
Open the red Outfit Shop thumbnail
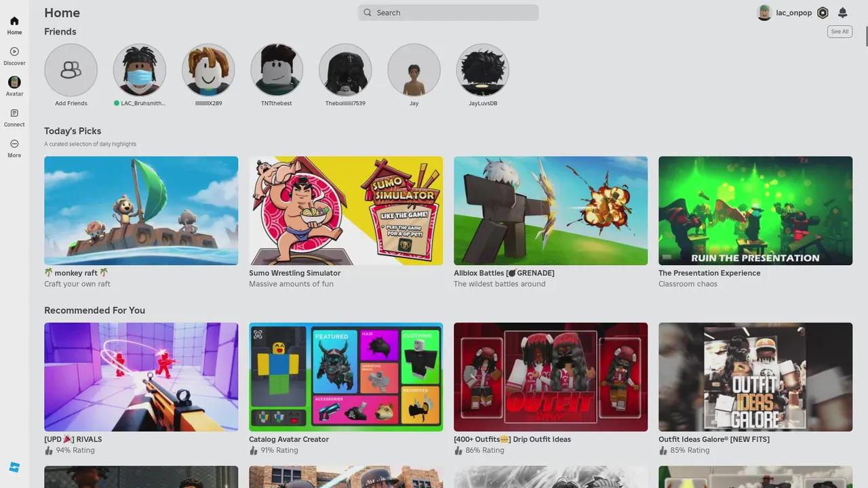click(x=551, y=377)
